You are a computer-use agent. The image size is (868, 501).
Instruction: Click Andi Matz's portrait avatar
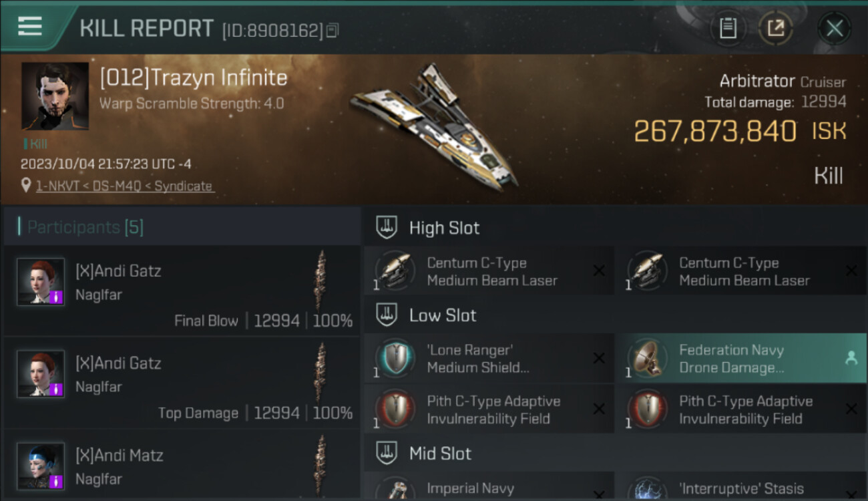tap(41, 466)
